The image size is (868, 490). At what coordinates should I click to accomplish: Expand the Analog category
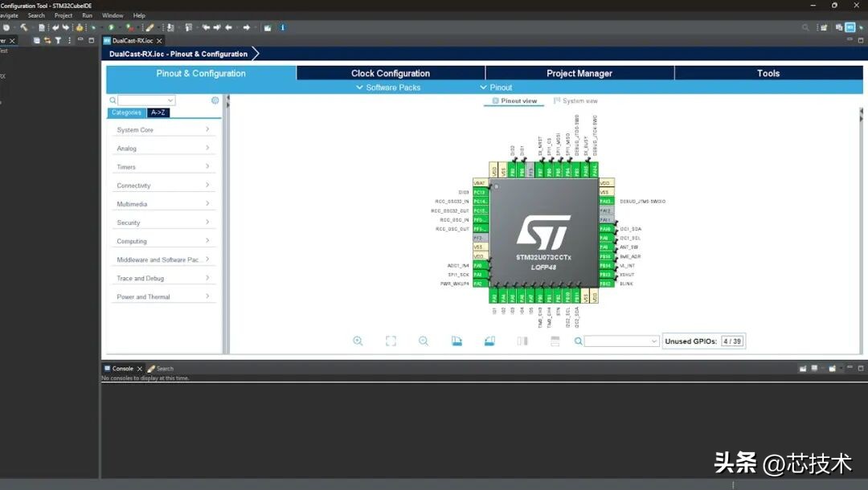pyautogui.click(x=162, y=149)
